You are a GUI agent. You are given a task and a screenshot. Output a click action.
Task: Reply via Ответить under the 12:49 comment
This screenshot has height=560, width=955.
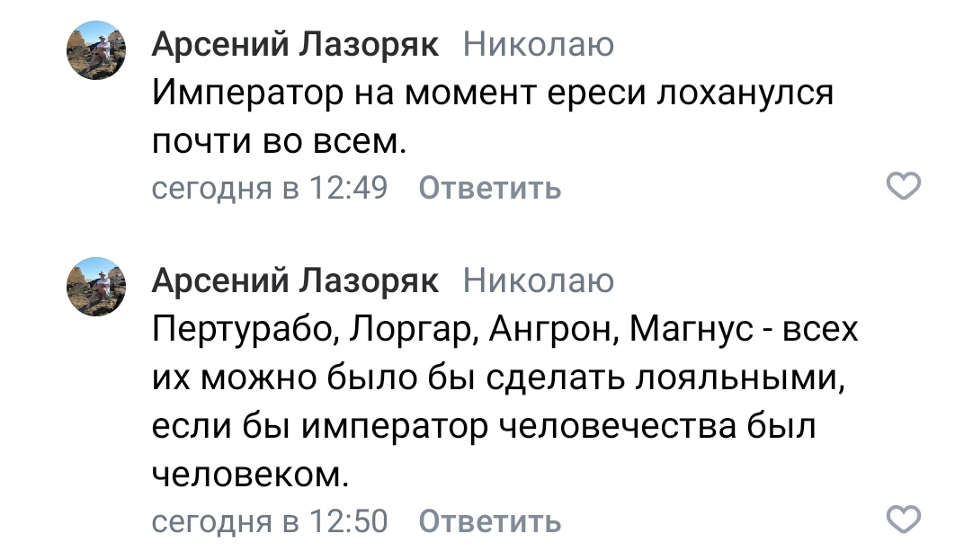pyautogui.click(x=490, y=188)
